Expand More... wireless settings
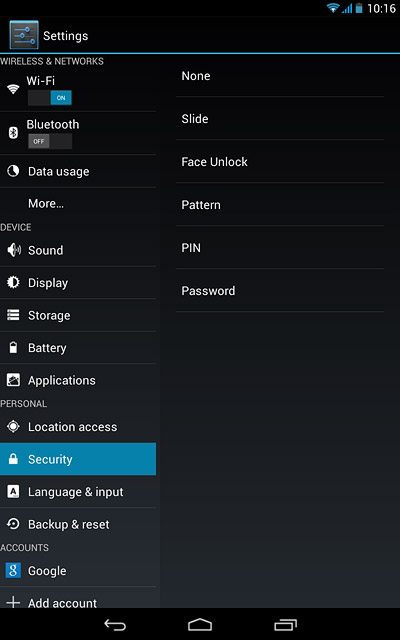Image resolution: width=400 pixels, height=640 pixels. point(78,203)
